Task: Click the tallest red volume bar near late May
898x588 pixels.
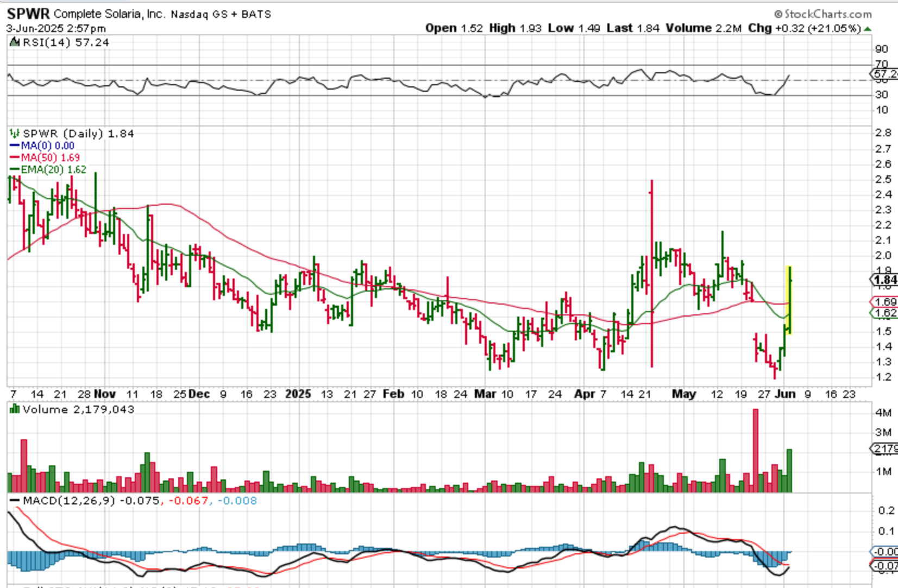Action: (755, 451)
